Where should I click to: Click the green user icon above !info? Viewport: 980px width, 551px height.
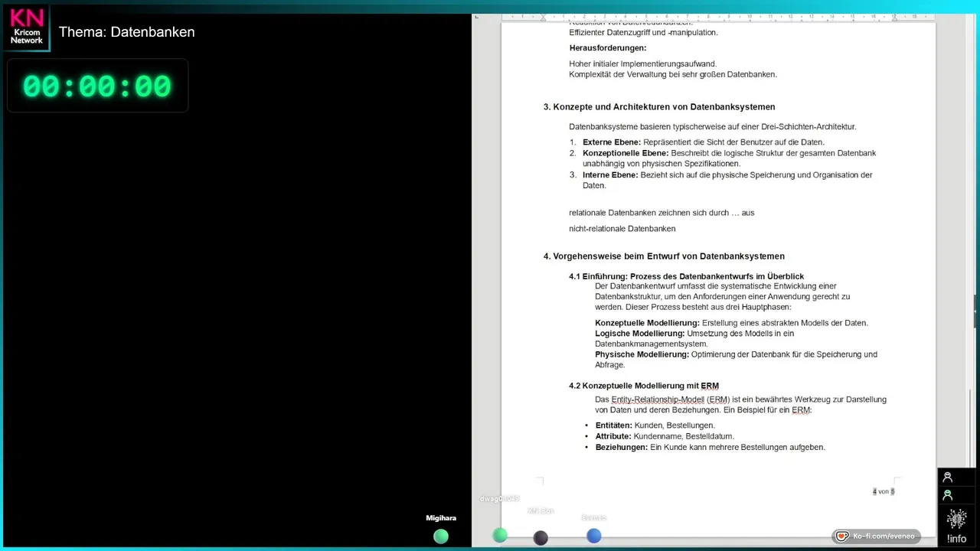pyautogui.click(x=947, y=495)
